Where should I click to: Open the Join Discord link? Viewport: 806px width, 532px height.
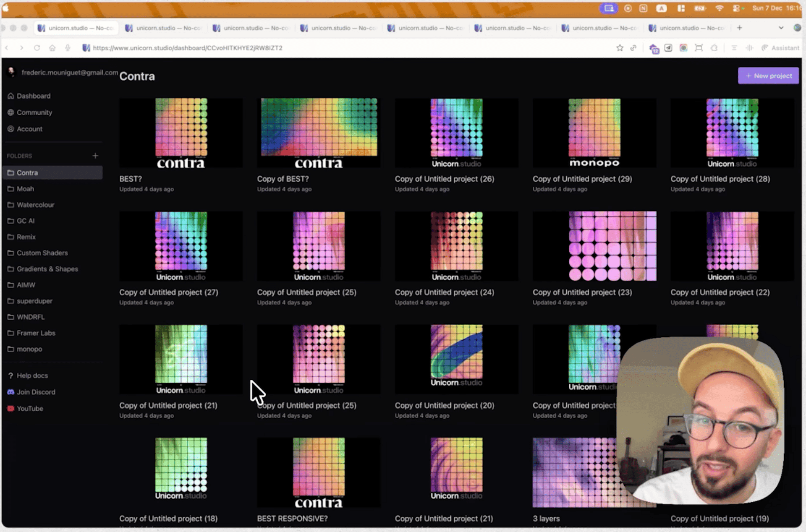[x=36, y=392]
